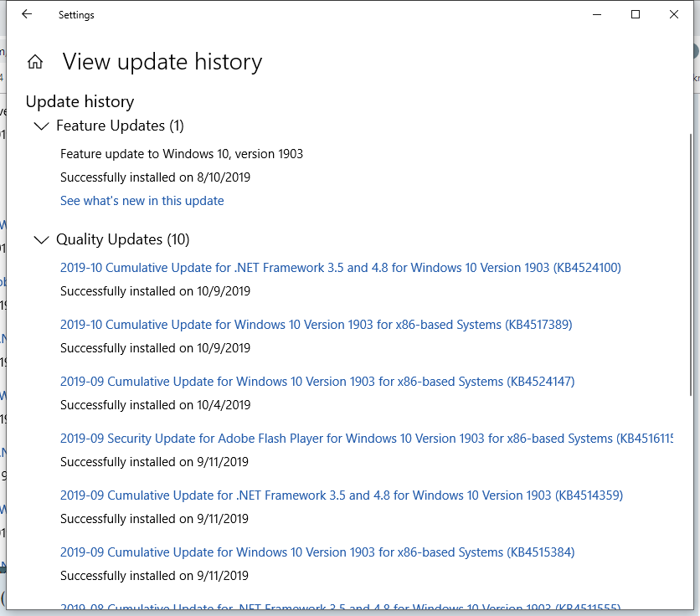700x616 pixels.
Task: Minimize the Settings window
Action: click(x=597, y=15)
